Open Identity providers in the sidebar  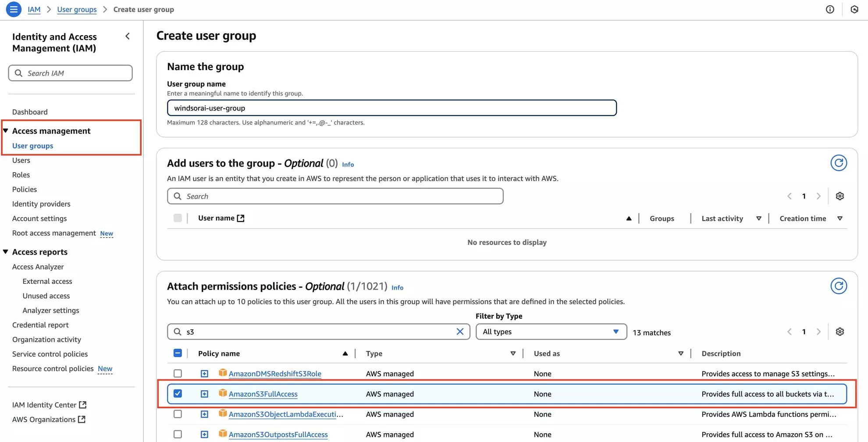[41, 204]
